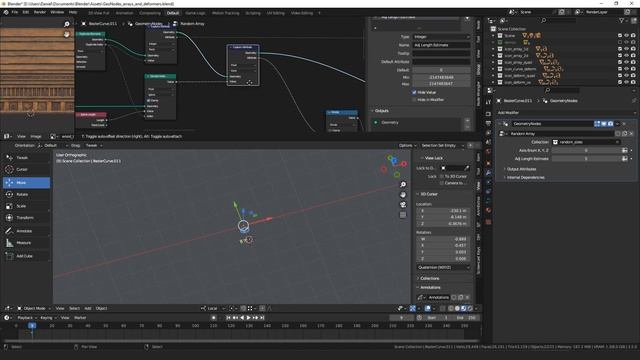Select the Add Cube tool
Image resolution: width=640 pixels, height=360 pixels.
pos(27,256)
